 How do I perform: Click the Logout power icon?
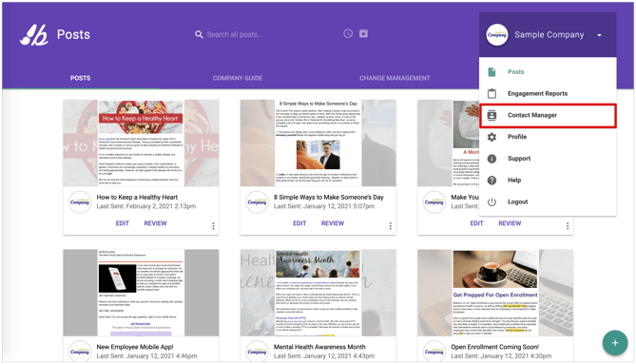(491, 201)
